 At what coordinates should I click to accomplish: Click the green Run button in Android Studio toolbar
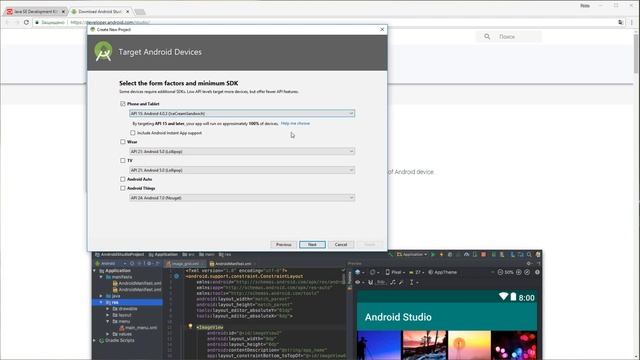pos(433,254)
